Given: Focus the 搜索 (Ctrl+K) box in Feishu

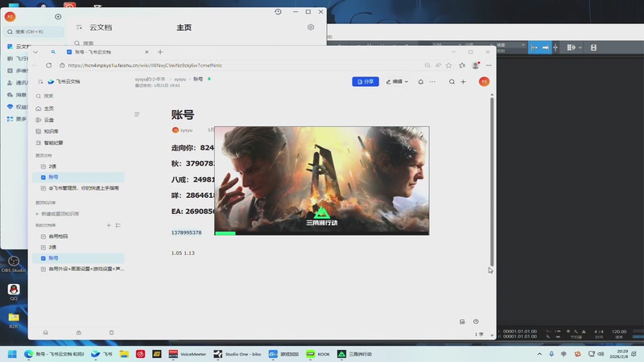Looking at the screenshot, I should click(35, 31).
